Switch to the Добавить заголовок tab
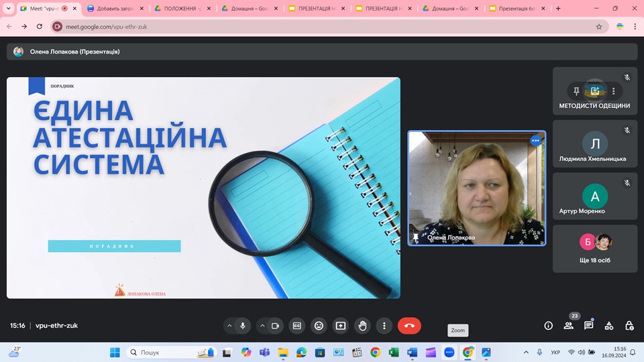644x362 pixels. click(x=115, y=9)
